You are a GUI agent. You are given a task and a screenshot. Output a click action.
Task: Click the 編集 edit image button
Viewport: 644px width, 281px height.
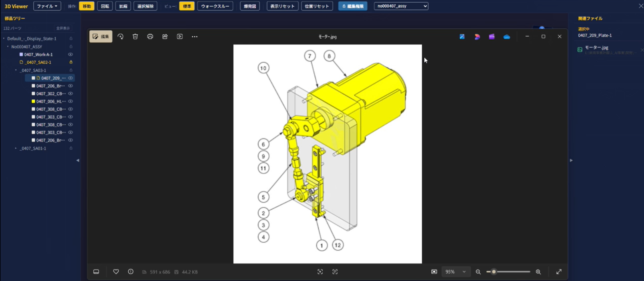(x=101, y=36)
